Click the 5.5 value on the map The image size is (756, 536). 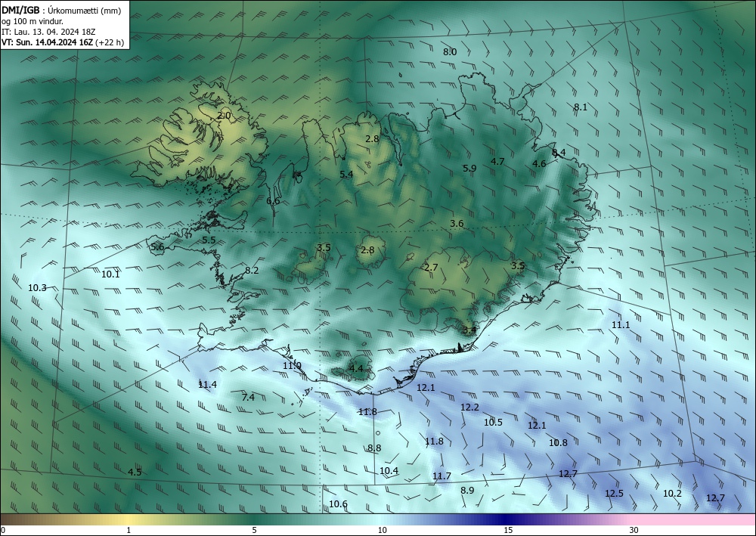coord(209,240)
